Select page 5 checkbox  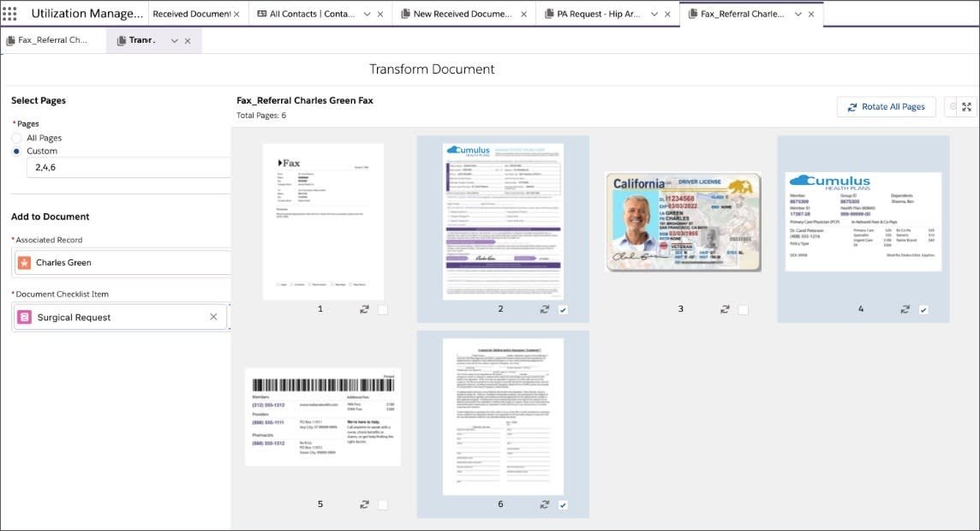pos(383,504)
